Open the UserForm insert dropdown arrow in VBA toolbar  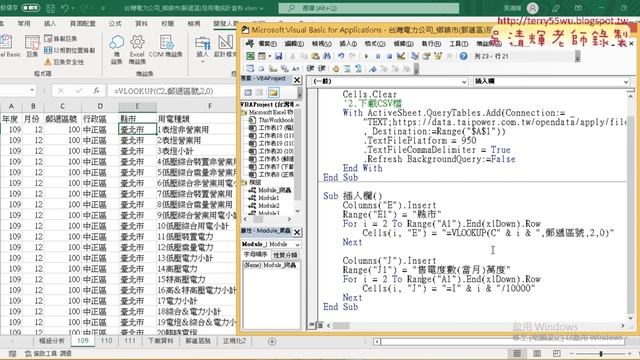coord(269,56)
